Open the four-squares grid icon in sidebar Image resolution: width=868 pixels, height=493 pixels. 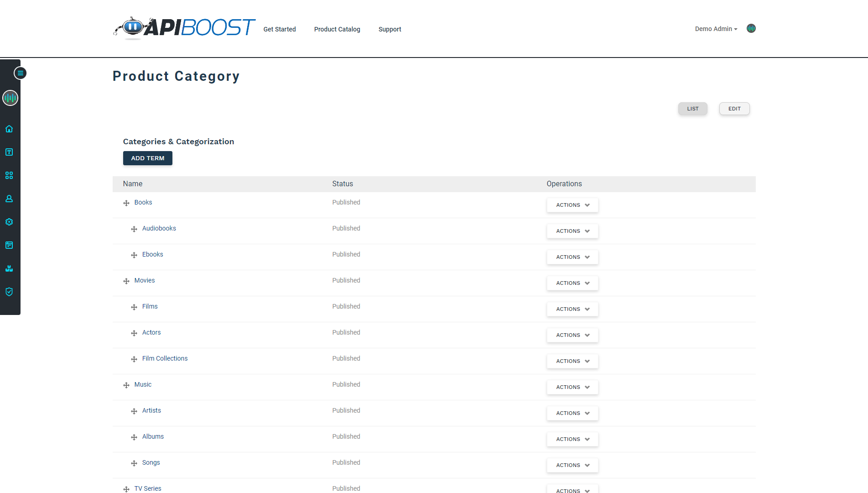tap(9, 175)
